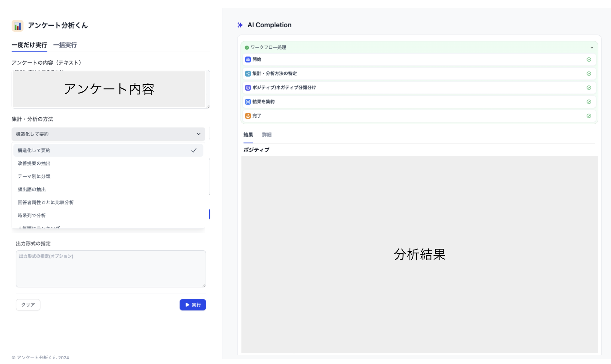Switch to 一括実行 tab
This screenshot has height=364, width=611.
click(x=65, y=45)
